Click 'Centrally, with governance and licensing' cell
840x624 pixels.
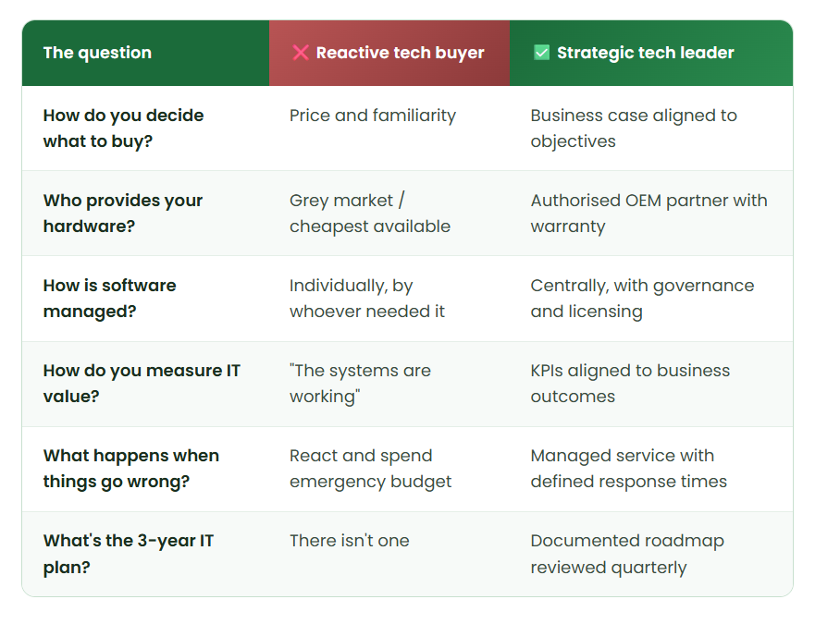coord(642,299)
